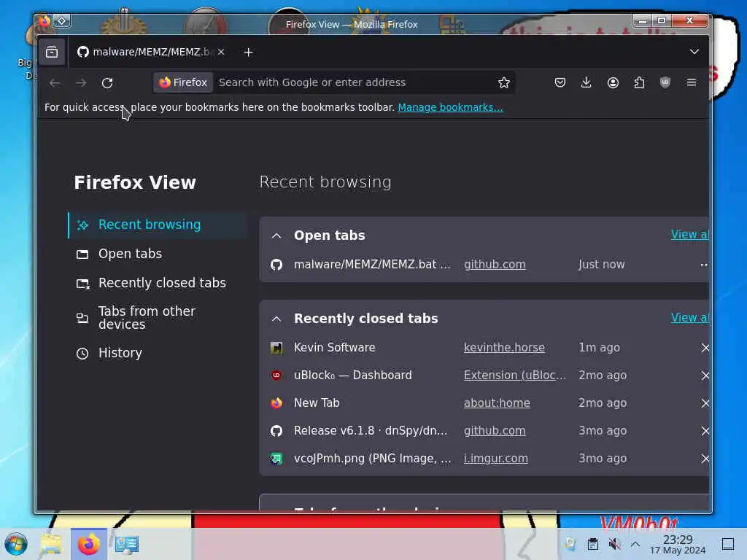Select Recently closed tabs in sidebar
This screenshot has height=560, width=747.
158,283
